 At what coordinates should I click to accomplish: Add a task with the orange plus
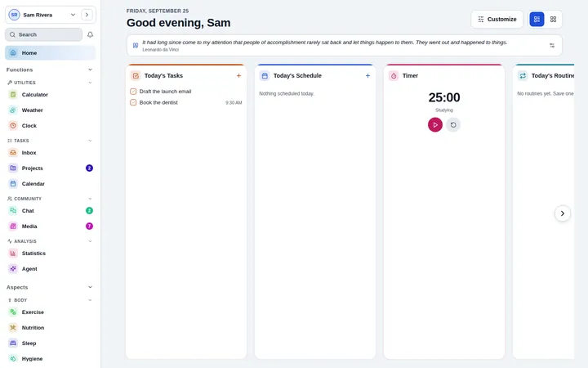pos(238,76)
